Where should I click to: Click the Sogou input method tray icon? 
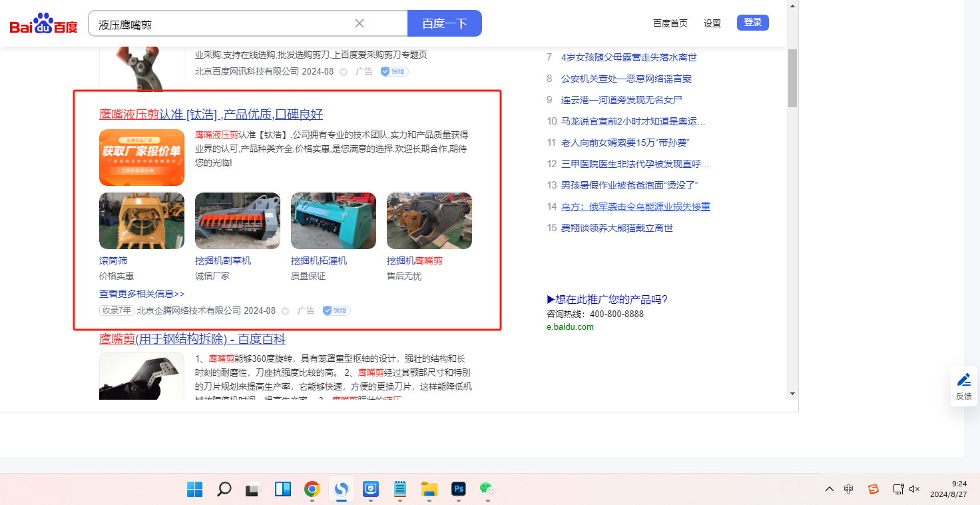[x=873, y=489]
